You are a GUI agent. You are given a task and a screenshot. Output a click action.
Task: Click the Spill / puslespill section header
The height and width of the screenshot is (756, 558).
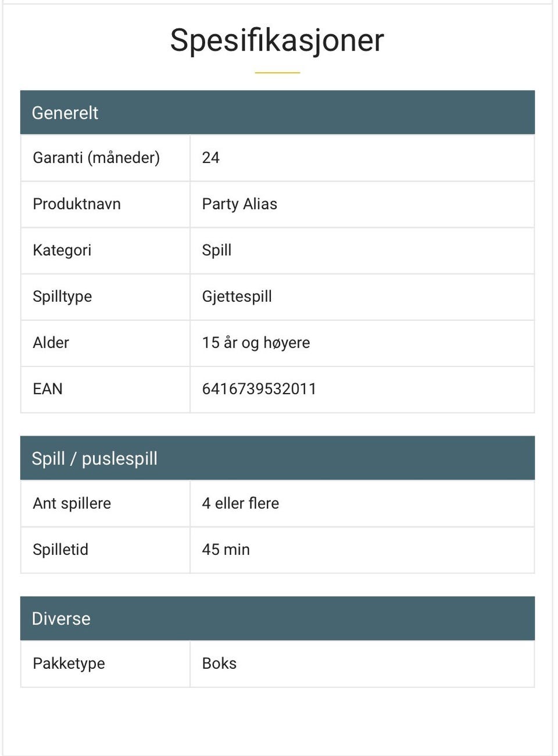pyautogui.click(x=94, y=458)
